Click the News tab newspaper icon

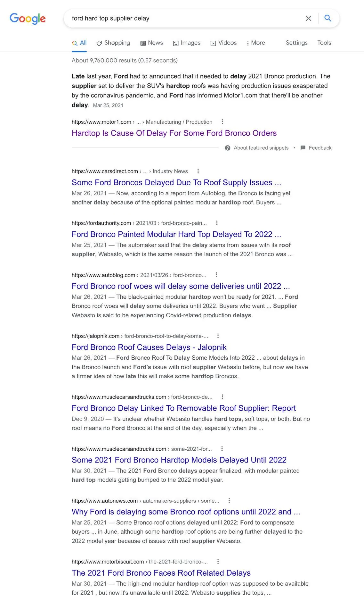(x=143, y=43)
